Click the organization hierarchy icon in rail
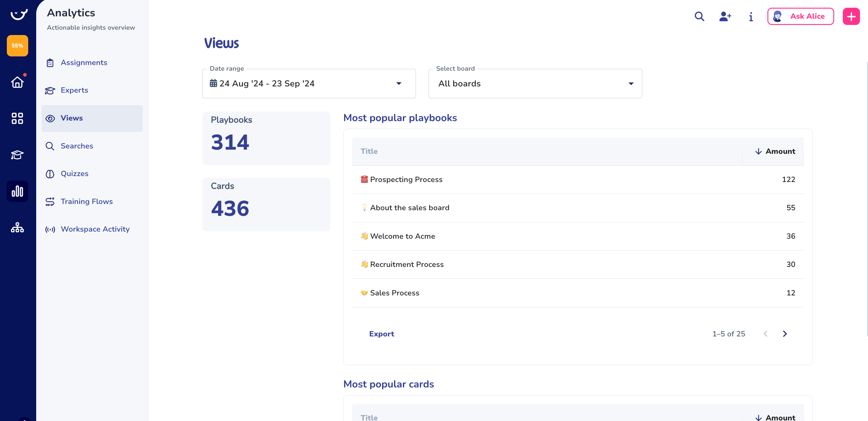This screenshot has height=421, width=868. point(17,228)
